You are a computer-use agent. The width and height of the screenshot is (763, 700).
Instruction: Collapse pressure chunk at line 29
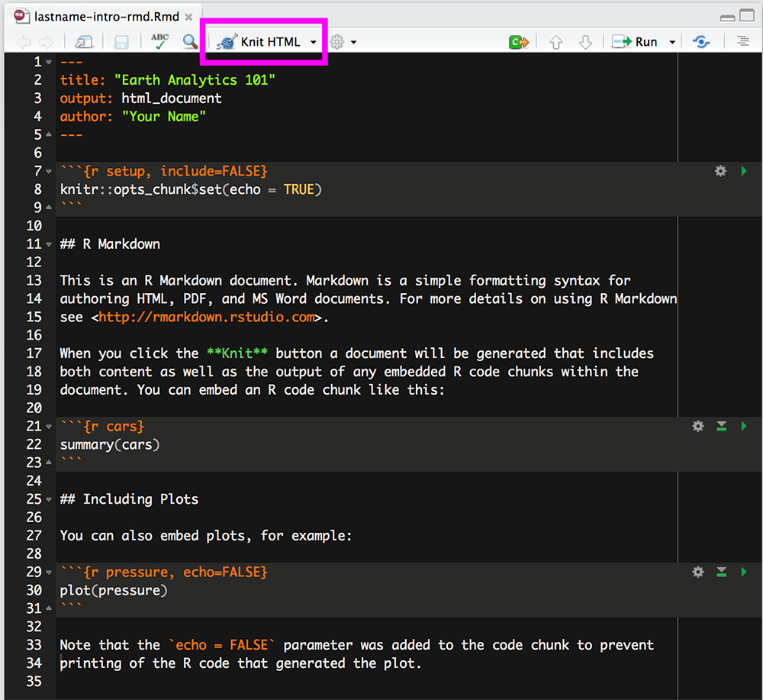click(x=49, y=573)
